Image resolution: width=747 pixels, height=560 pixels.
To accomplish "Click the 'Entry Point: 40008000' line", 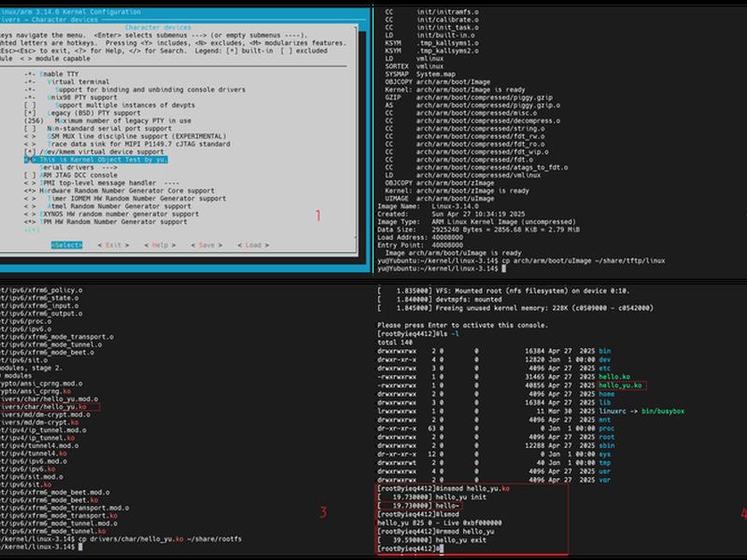I will pyautogui.click(x=420, y=245).
